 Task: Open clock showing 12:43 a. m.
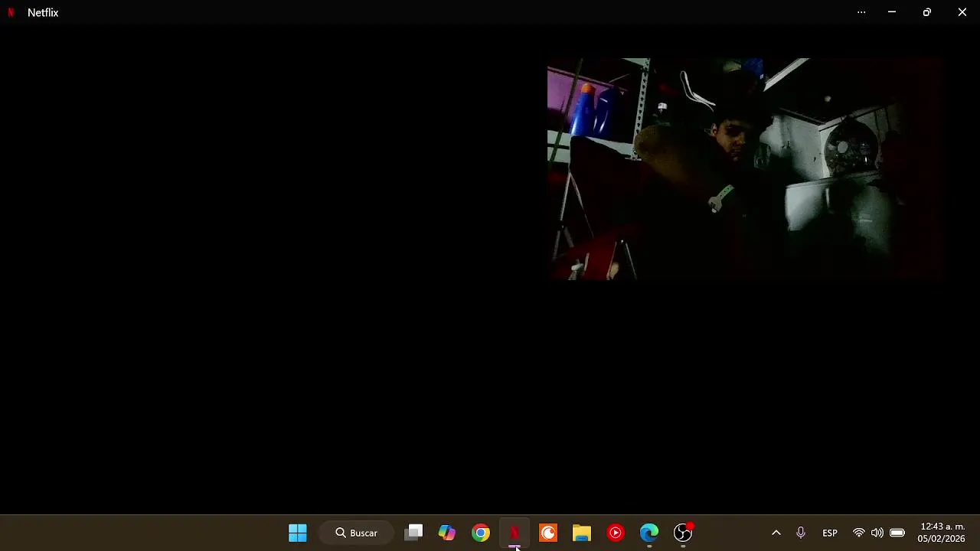(x=942, y=533)
